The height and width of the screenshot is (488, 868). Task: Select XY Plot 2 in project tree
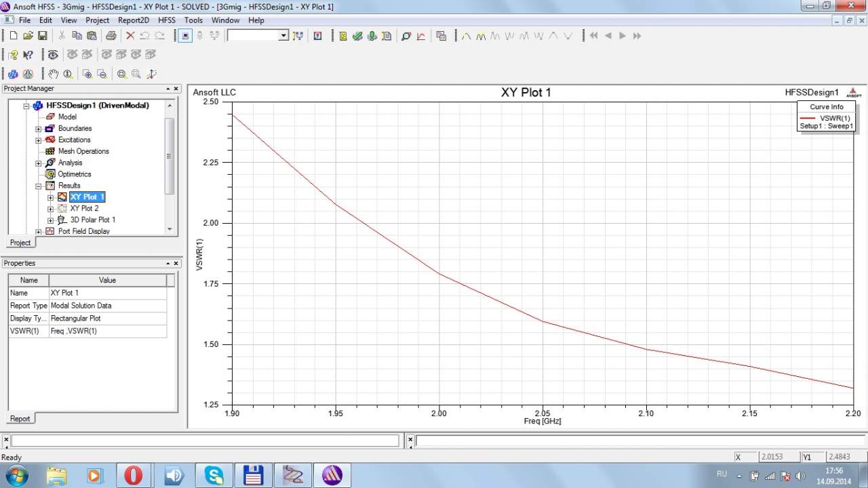coord(84,209)
